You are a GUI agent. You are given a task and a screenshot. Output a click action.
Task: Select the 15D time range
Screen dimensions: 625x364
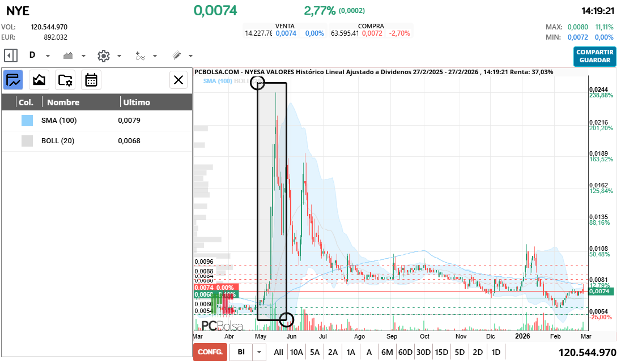(441, 352)
